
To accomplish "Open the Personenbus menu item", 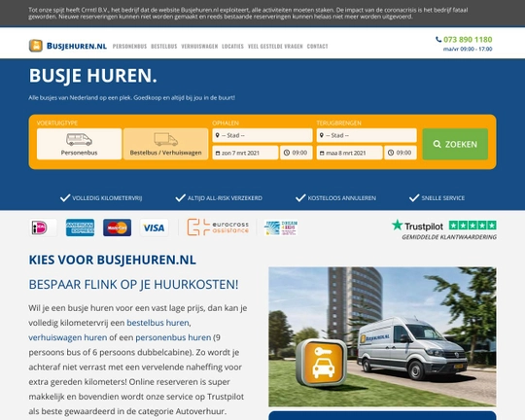I will tap(129, 47).
